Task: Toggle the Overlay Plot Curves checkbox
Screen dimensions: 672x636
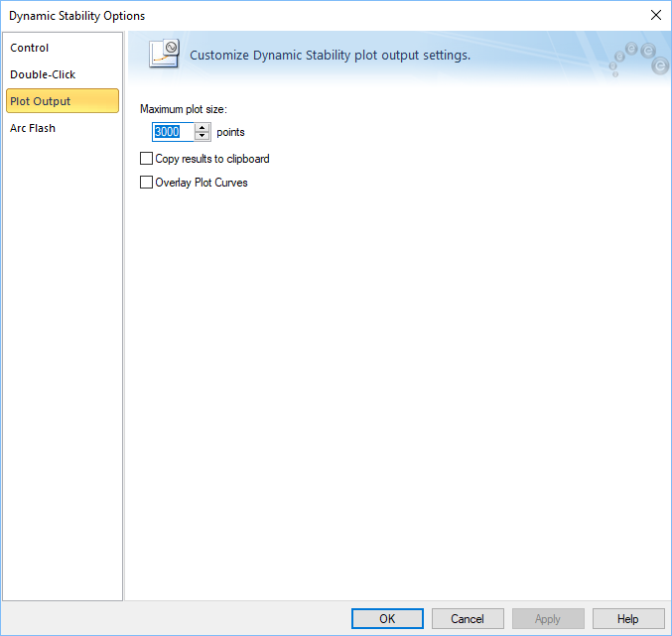Action: (147, 183)
